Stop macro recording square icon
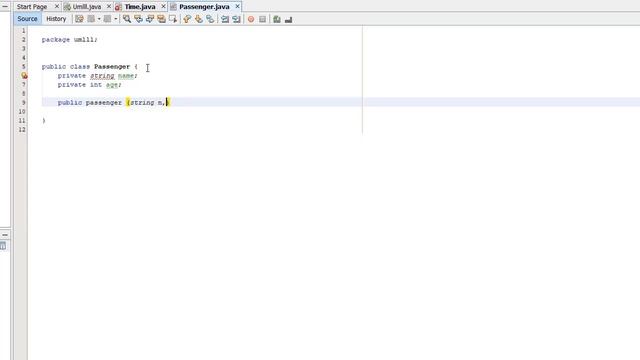The image size is (640, 360). tap(262, 19)
